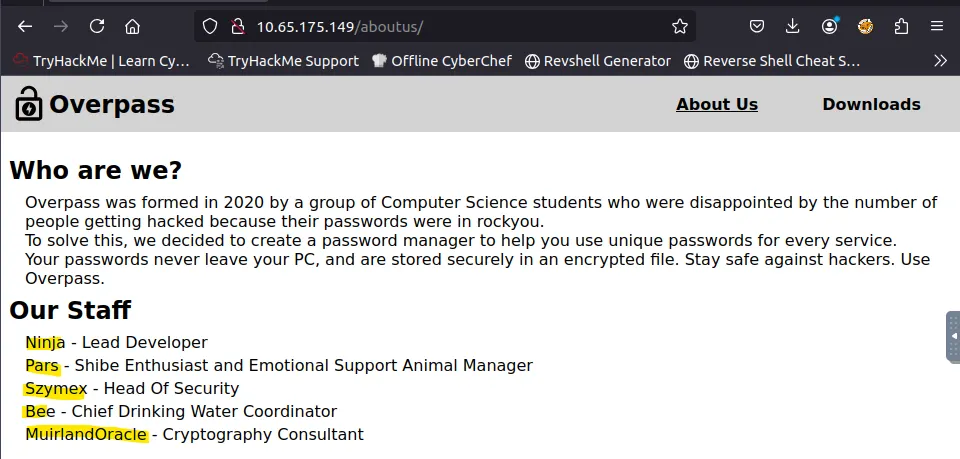
Task: Click the address bar URL field
Action: [450, 26]
